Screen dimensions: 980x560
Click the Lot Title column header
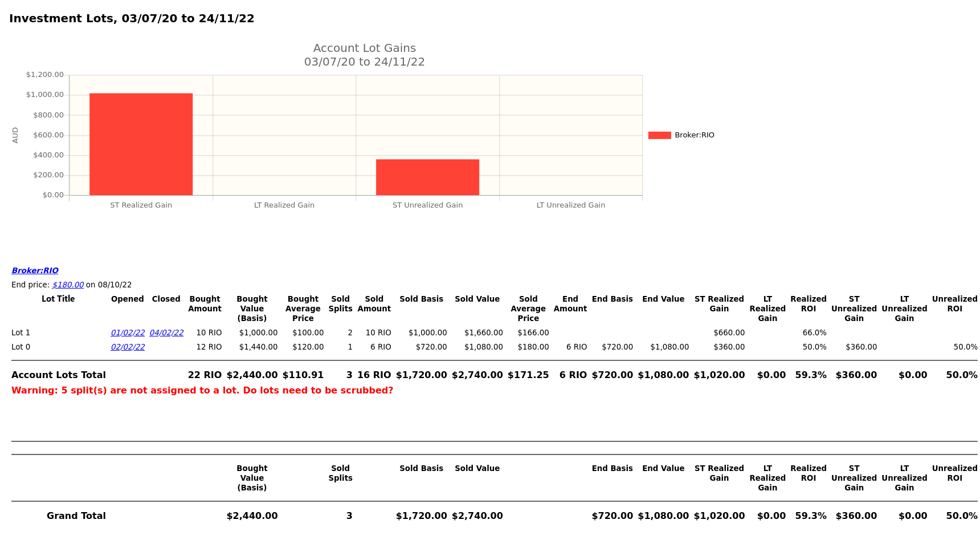(58, 299)
